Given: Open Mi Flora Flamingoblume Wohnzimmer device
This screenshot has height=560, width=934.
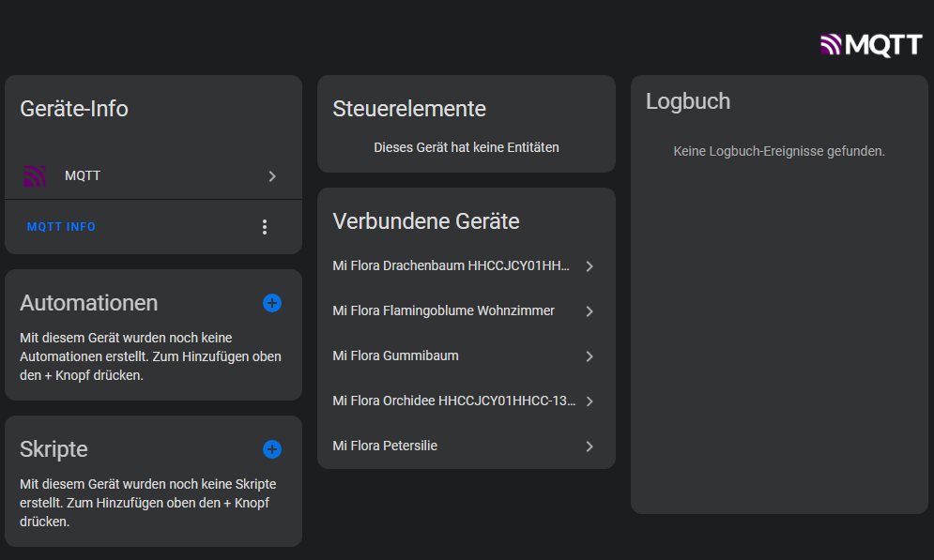Looking at the screenshot, I should 467,311.
